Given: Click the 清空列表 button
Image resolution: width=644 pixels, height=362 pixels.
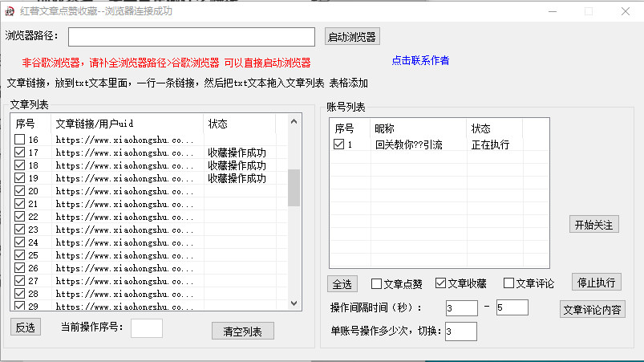Looking at the screenshot, I should pyautogui.click(x=243, y=331).
